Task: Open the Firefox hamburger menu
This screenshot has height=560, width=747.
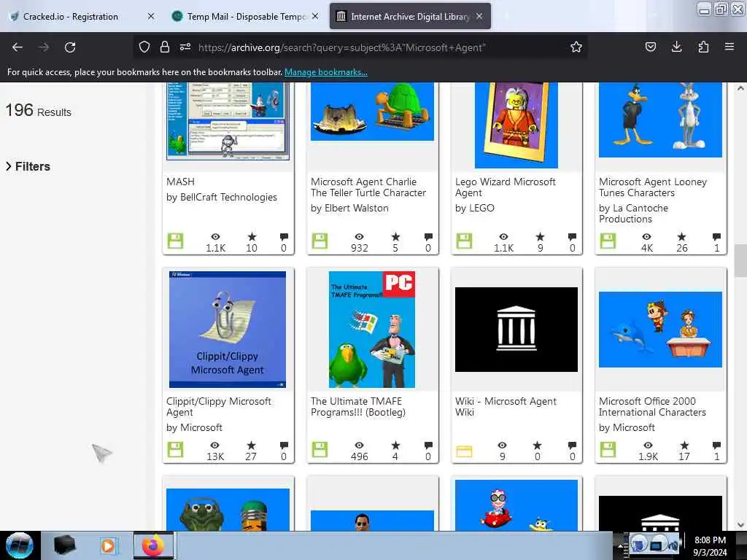Action: pos(729,47)
